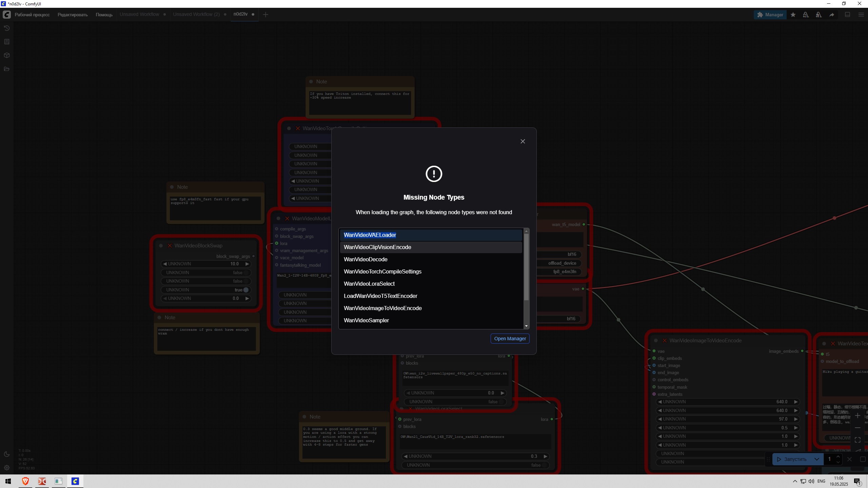Collapse the fp8_e4m3fn_fast note via its dot
The image size is (868, 488).
tap(172, 187)
